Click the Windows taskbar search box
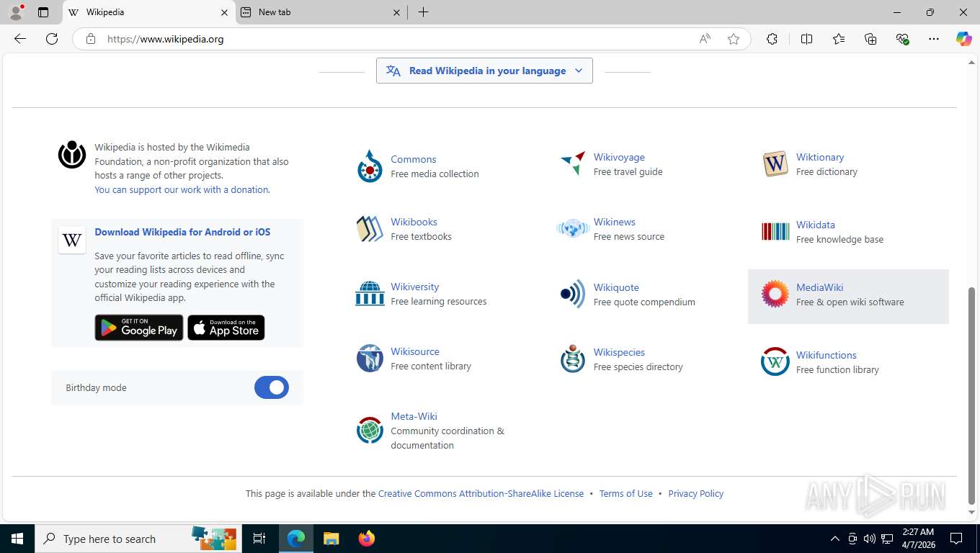The height and width of the screenshot is (553, 980). click(138, 539)
